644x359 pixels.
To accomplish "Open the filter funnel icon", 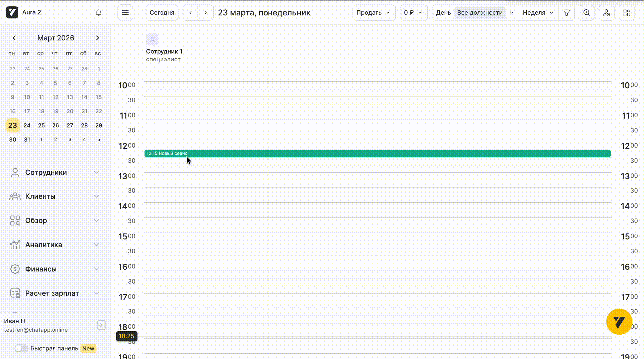I will click(x=567, y=13).
